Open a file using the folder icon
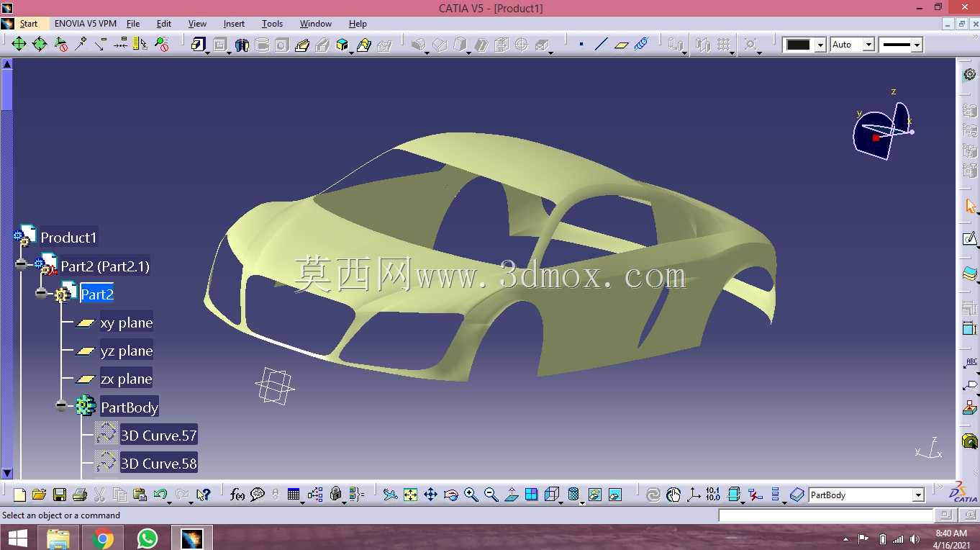Image resolution: width=980 pixels, height=550 pixels. [39, 495]
